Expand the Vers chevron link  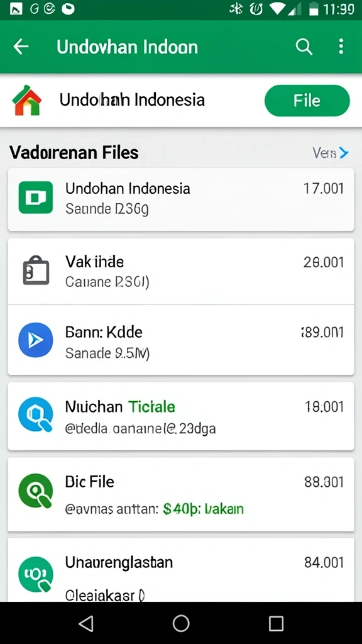click(331, 153)
